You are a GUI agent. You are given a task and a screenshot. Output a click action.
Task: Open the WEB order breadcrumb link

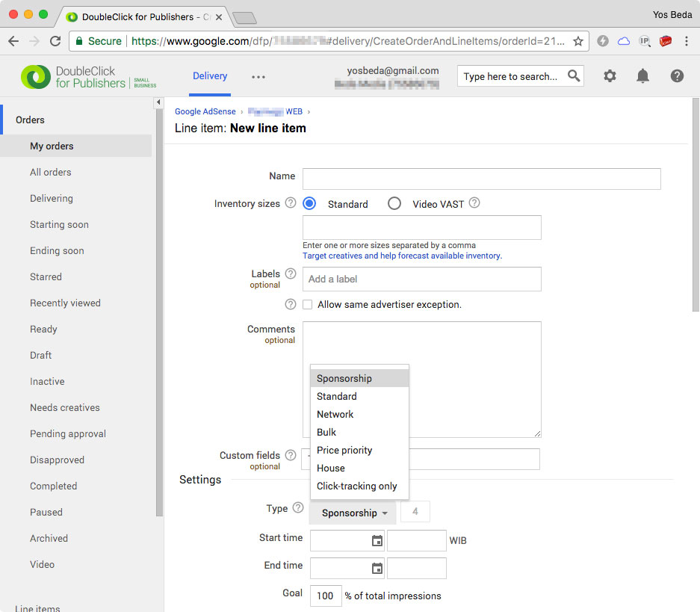tap(275, 111)
